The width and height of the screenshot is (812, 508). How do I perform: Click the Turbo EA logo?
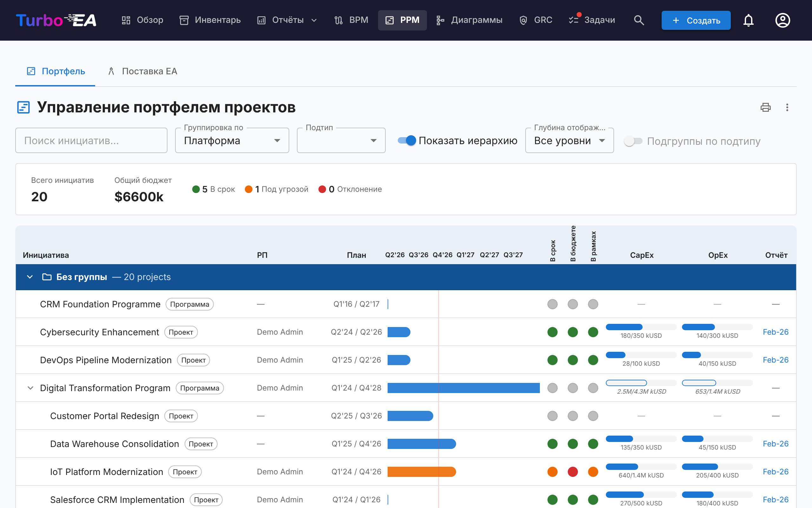(x=56, y=20)
